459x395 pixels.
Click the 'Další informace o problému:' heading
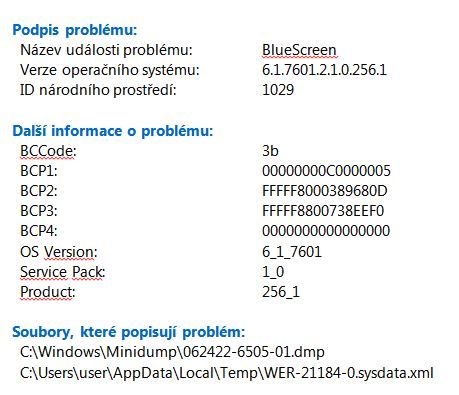(112, 131)
